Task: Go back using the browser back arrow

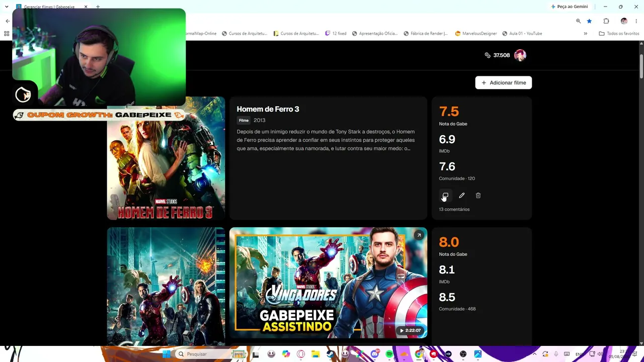Action: coord(8,21)
